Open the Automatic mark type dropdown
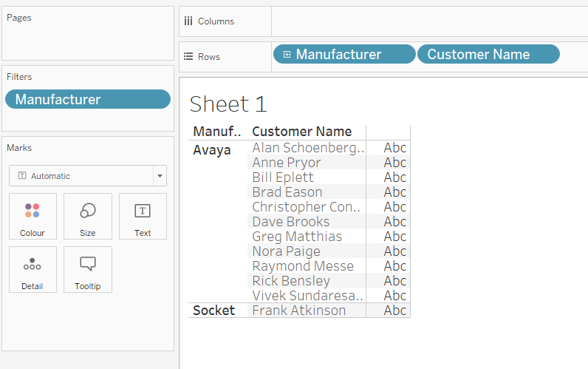Screen dimensions: 588x369 tap(160, 176)
